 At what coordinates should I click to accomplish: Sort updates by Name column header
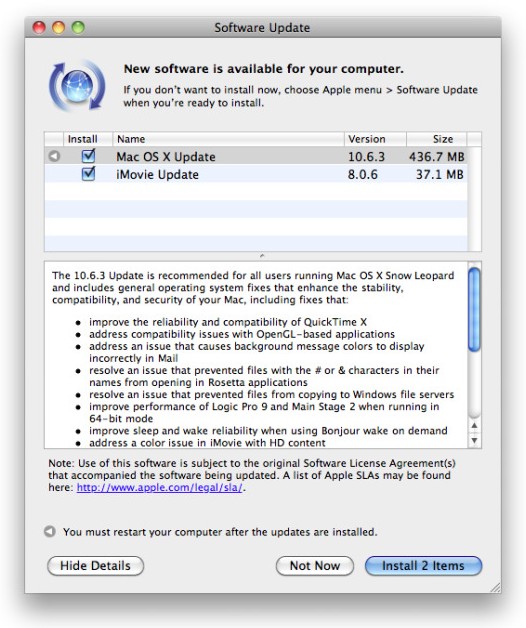(x=228, y=139)
